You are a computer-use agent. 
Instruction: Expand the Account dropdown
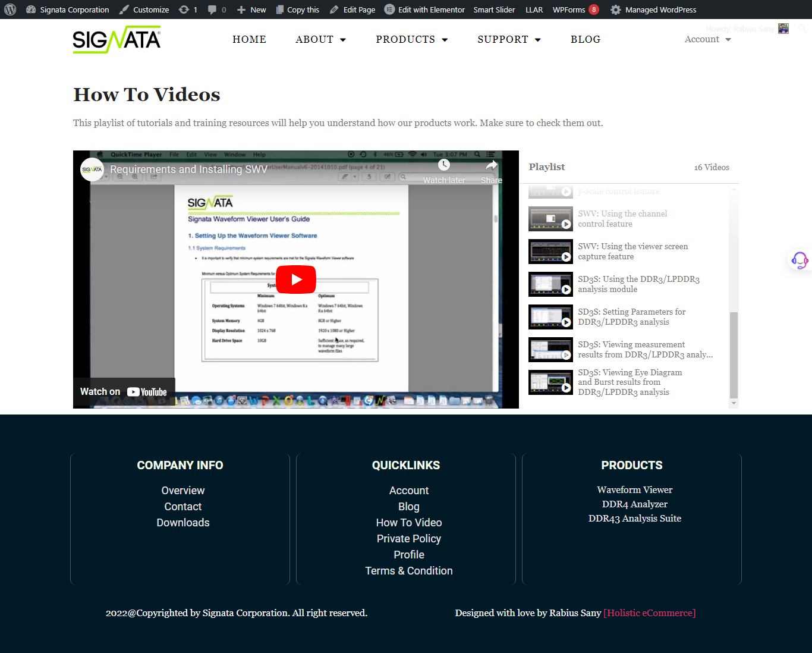[707, 39]
